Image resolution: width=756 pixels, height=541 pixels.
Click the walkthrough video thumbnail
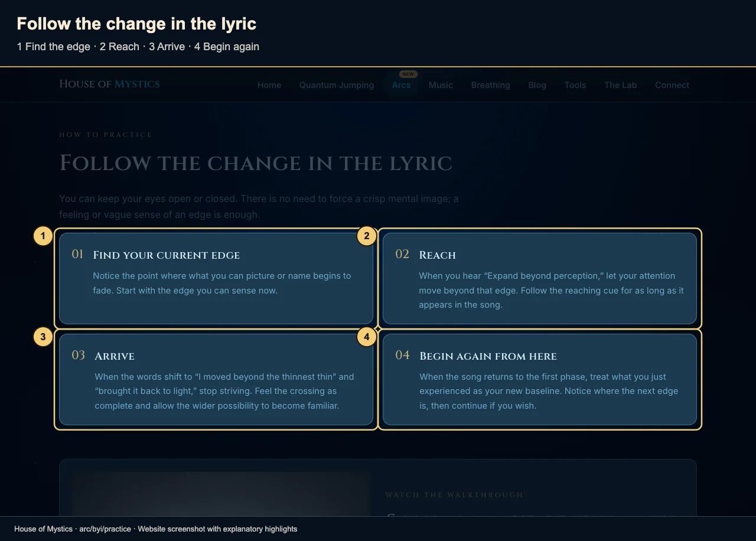tap(221, 494)
